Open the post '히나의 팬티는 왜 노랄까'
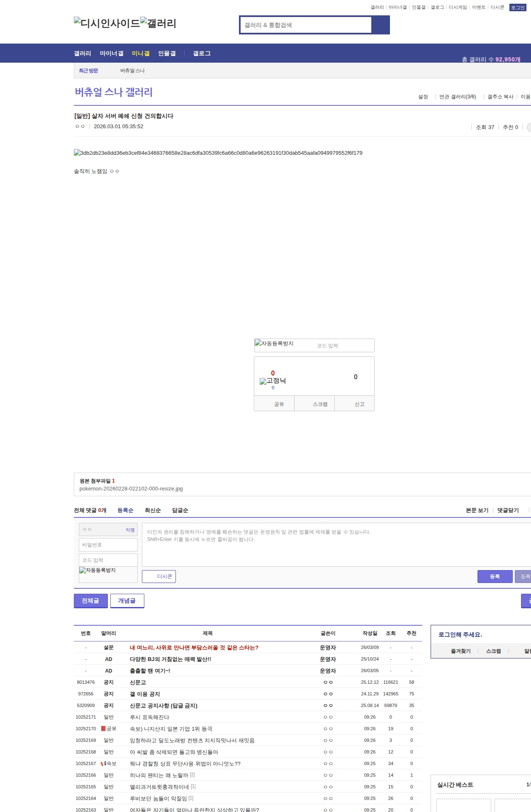The width and height of the screenshot is (531, 812). click(x=159, y=775)
